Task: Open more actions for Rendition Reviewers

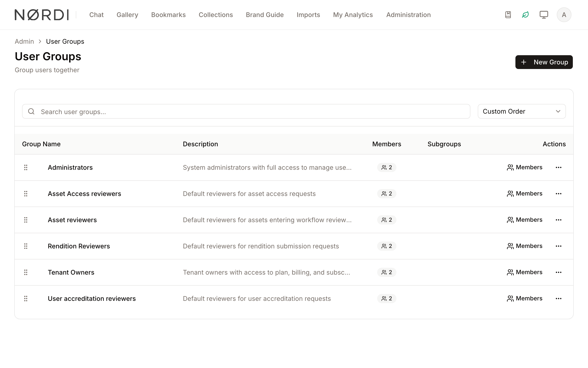Action: point(558,246)
